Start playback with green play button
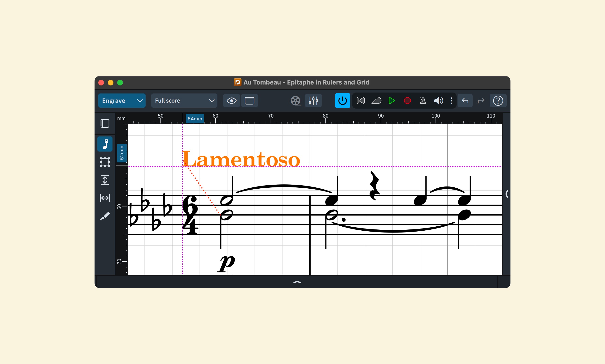The height and width of the screenshot is (364, 605). pos(392,101)
